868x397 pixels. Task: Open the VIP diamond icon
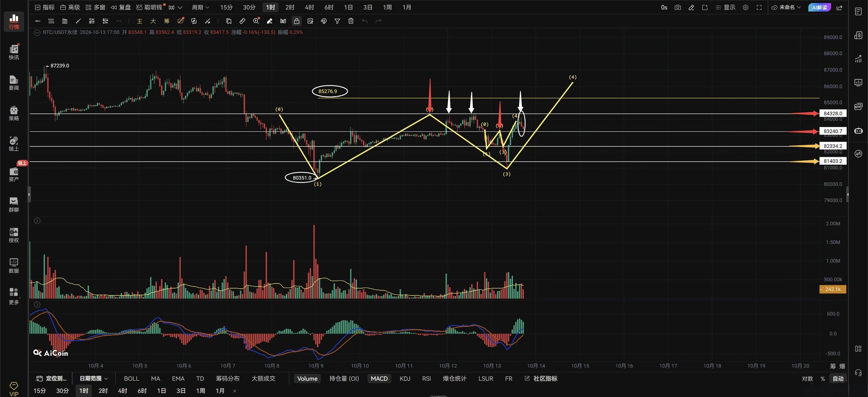[x=14, y=389]
